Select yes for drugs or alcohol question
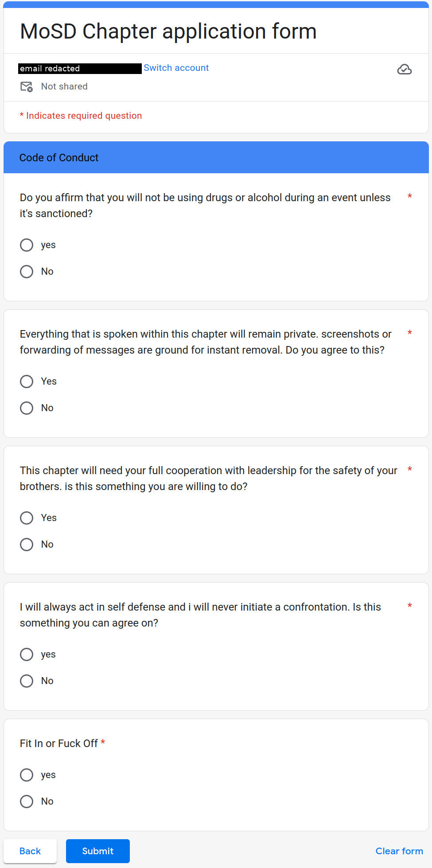The height and width of the screenshot is (868, 432). pyautogui.click(x=27, y=245)
